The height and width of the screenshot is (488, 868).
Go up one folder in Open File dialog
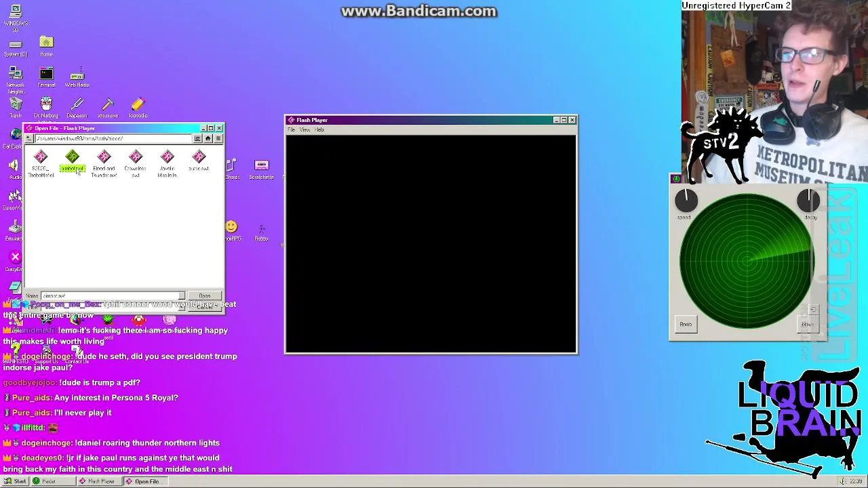coord(29,139)
